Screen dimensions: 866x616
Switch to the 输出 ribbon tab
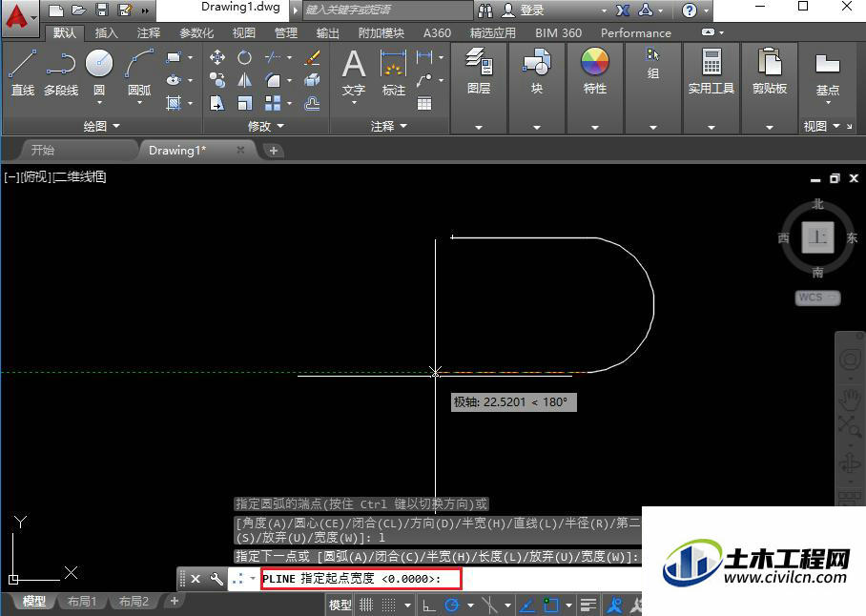327,33
